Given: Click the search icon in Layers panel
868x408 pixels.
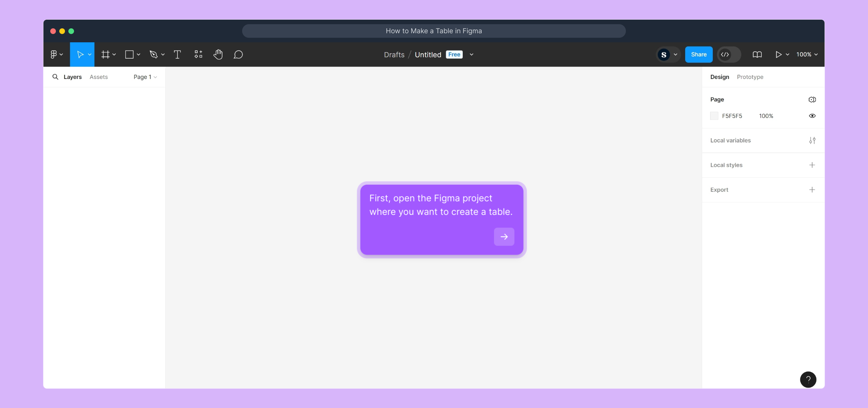Looking at the screenshot, I should coord(55,77).
